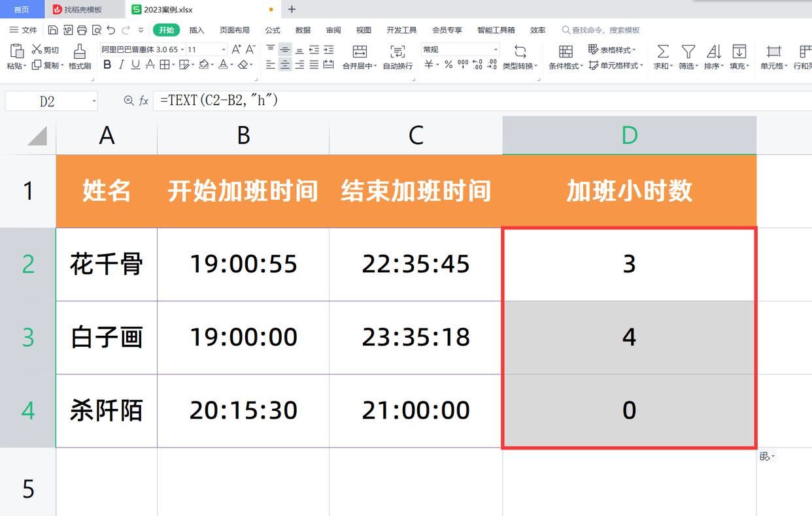Expand the Name Box dropdown arrow
The height and width of the screenshot is (516, 812).
coord(94,101)
